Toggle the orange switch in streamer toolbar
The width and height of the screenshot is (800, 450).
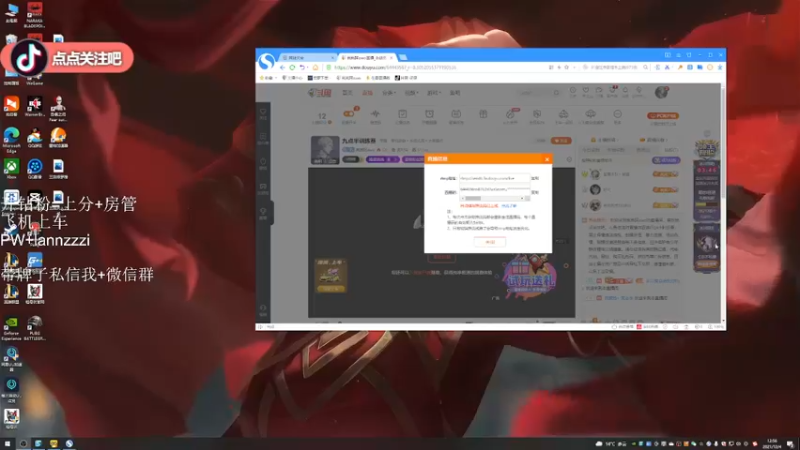point(348,114)
